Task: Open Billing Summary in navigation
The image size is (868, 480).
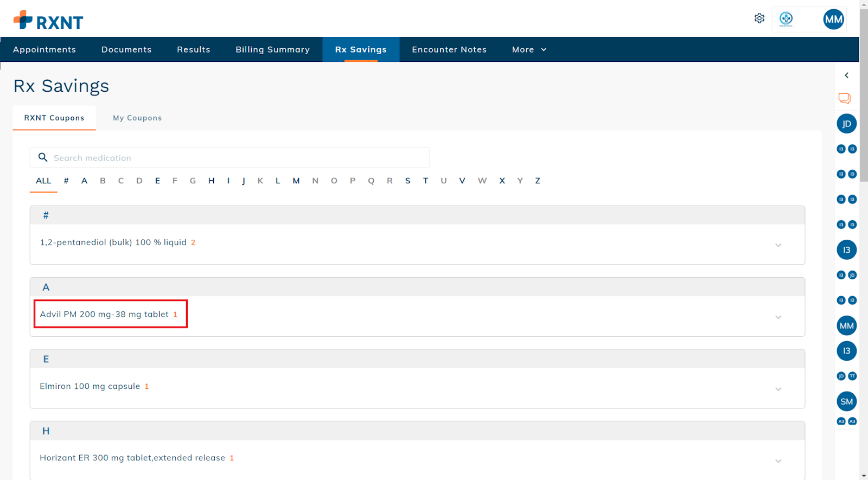Action: click(273, 49)
